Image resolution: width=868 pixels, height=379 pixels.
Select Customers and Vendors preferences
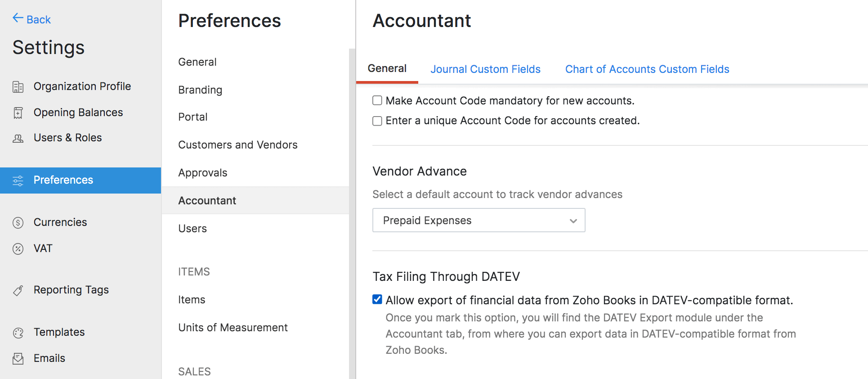click(x=237, y=145)
